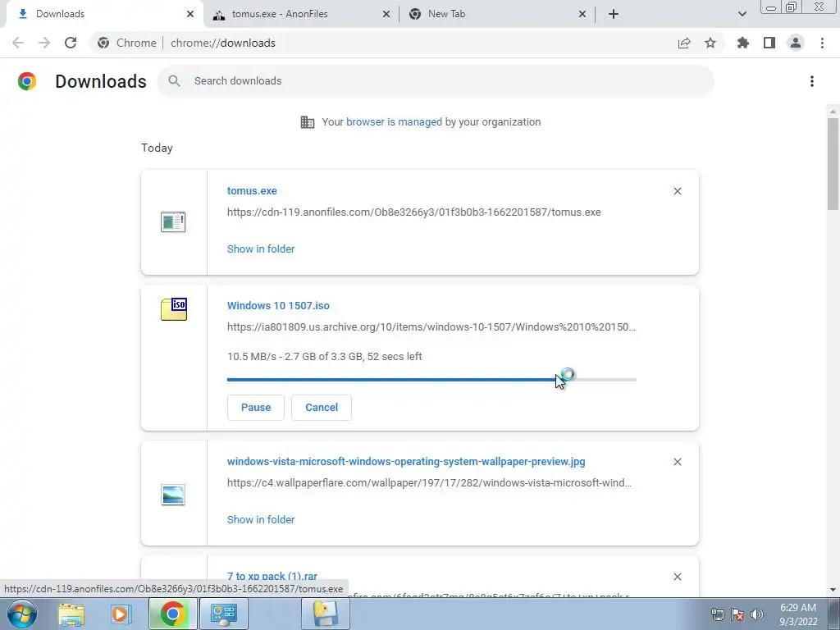
Task: Cancel the Windows 10 ISO download
Action: (x=322, y=408)
